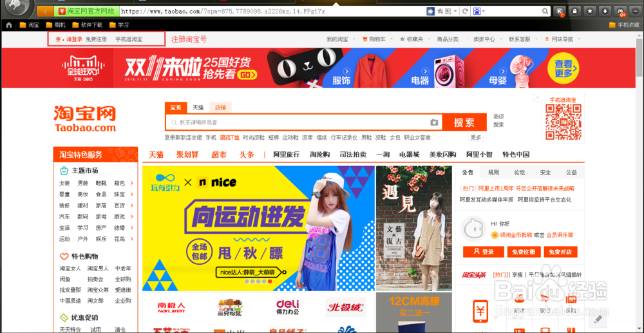
Task: Click the game controller toolbar icon
Action: (x=621, y=12)
